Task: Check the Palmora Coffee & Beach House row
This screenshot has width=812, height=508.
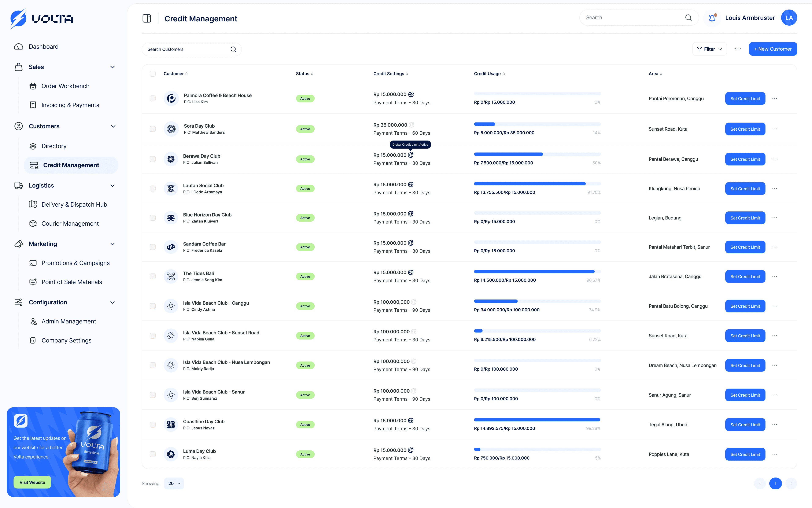Action: tap(153, 98)
